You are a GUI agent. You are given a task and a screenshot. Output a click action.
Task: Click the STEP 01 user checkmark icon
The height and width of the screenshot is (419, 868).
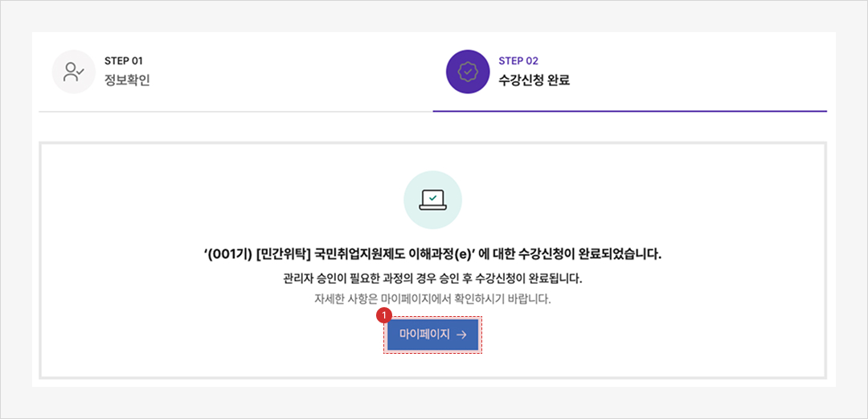tap(74, 72)
